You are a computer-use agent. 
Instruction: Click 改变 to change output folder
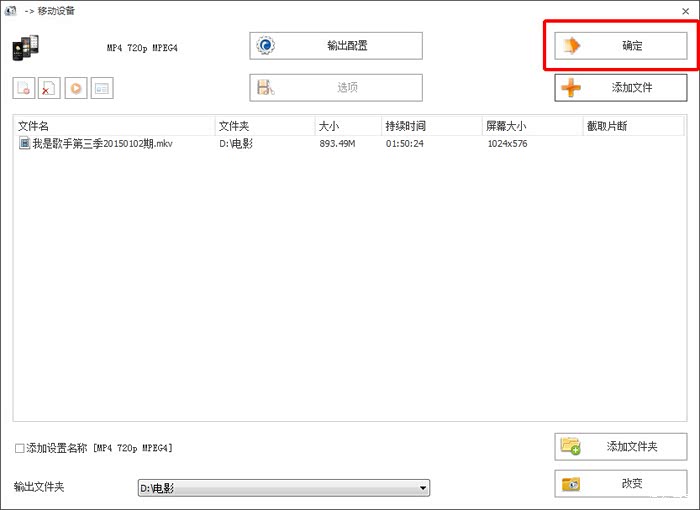621,484
